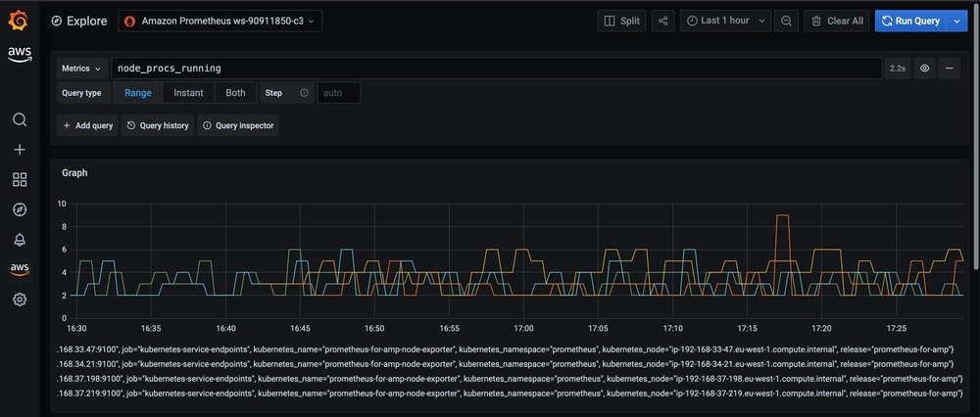This screenshot has width=980, height=417.
Task: Click the 17:00 time axis label
Action: coord(523,328)
